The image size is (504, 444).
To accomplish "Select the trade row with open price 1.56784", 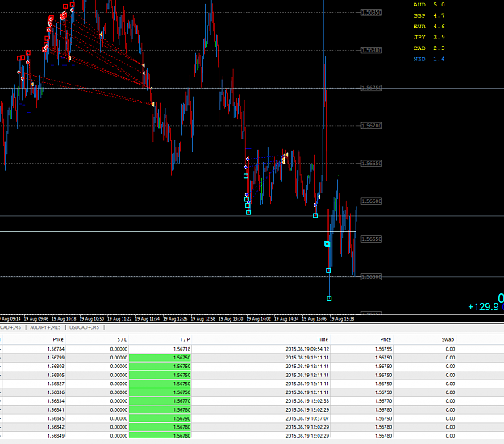I will (252, 349).
